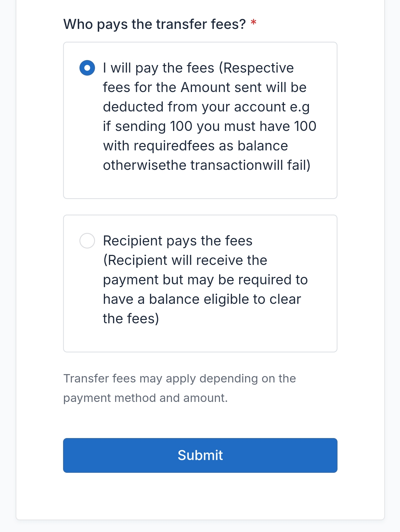400x532 pixels.
Task: Click "payment but may be required to" line
Action: point(205,280)
